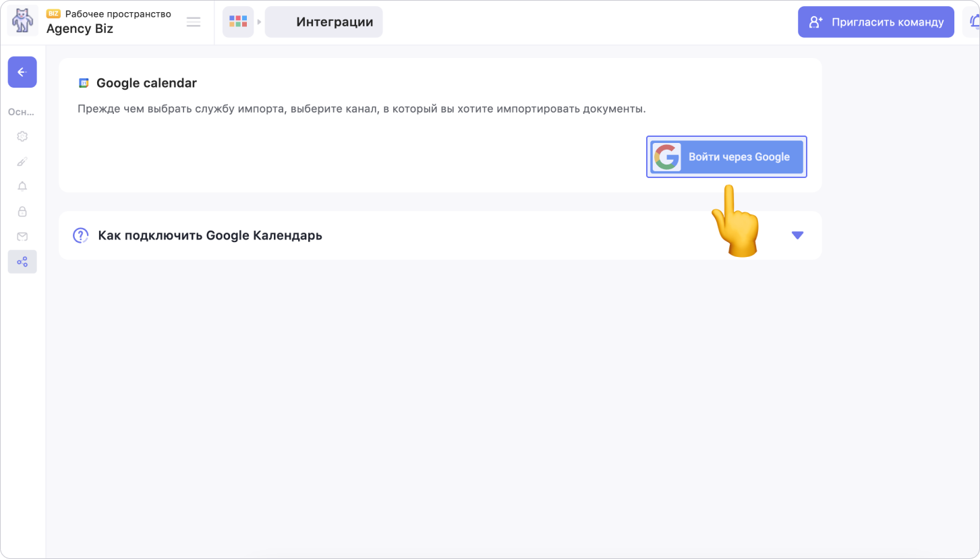This screenshot has height=559, width=980.
Task: Click the Пригласить команду button
Action: pos(875,22)
